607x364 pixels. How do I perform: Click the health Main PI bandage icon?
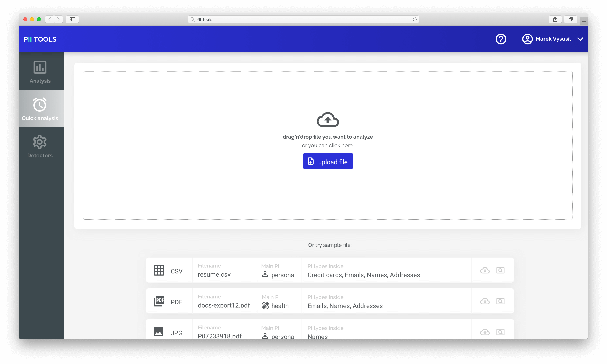(265, 305)
